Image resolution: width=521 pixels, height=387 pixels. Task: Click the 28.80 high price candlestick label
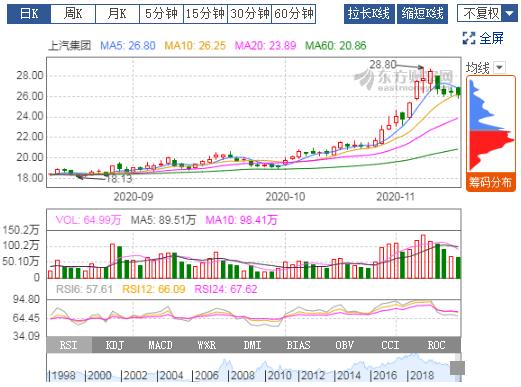[383, 64]
